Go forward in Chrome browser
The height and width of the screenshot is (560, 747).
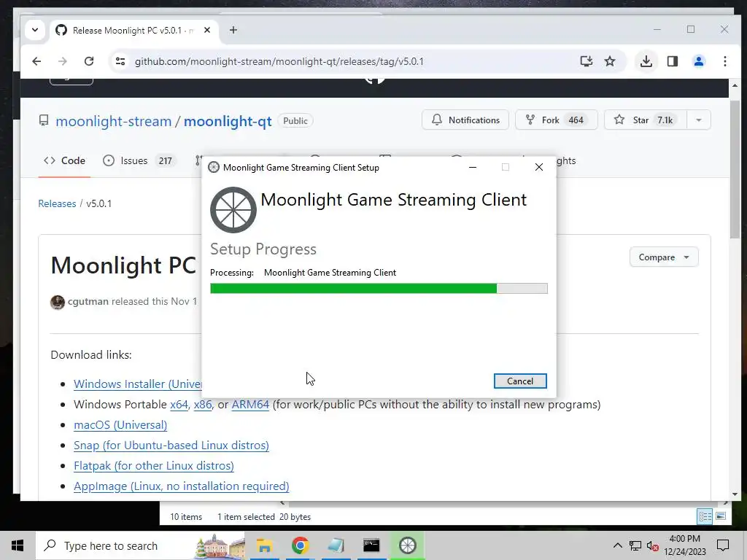click(x=63, y=61)
